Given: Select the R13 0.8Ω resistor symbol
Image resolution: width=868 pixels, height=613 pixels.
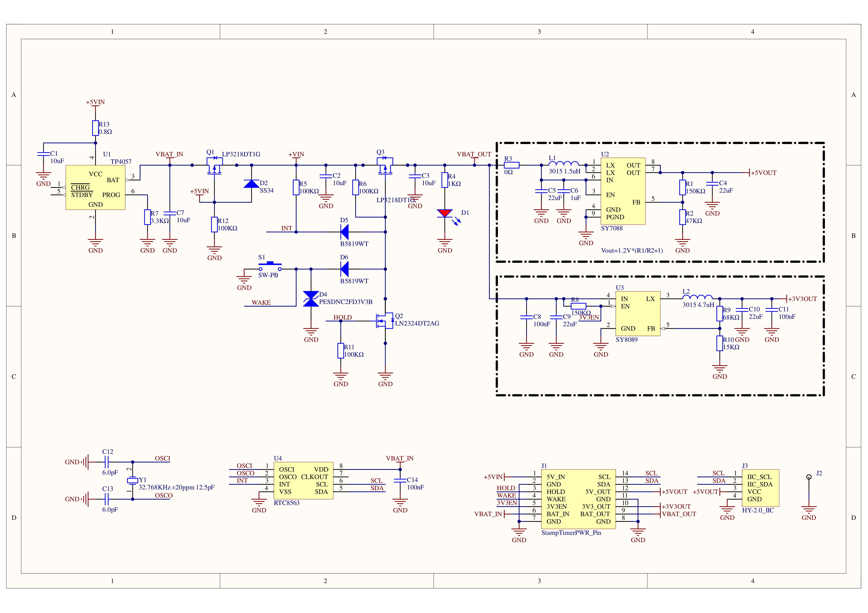Looking at the screenshot, I should coord(95,128).
